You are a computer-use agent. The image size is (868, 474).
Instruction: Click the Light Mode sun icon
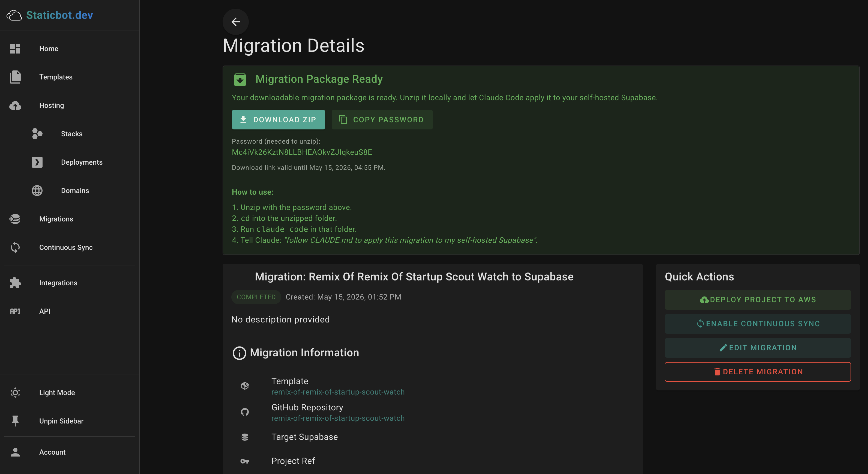(15, 393)
